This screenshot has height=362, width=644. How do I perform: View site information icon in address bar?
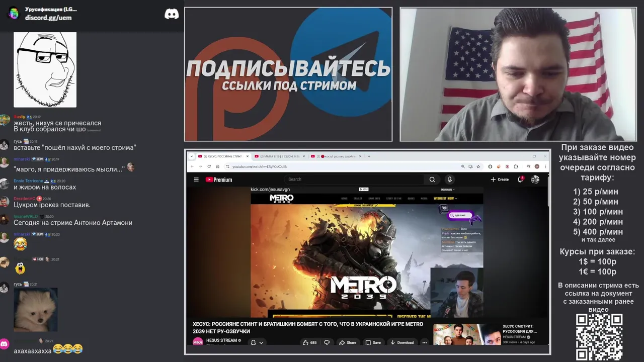(227, 166)
